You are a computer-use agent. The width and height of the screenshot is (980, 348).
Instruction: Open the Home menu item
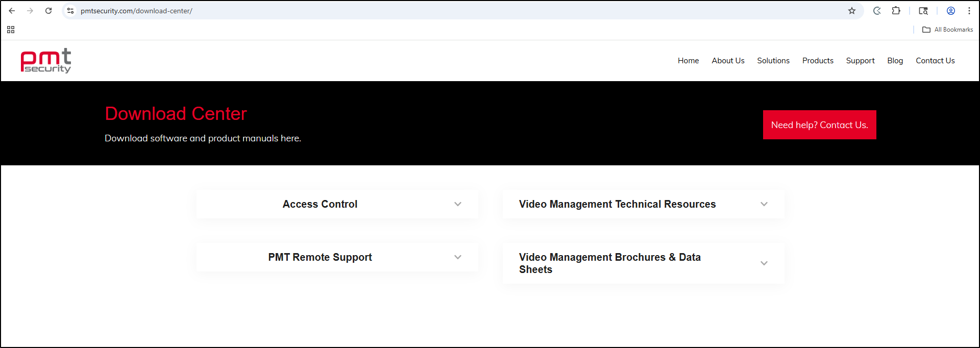click(688, 61)
